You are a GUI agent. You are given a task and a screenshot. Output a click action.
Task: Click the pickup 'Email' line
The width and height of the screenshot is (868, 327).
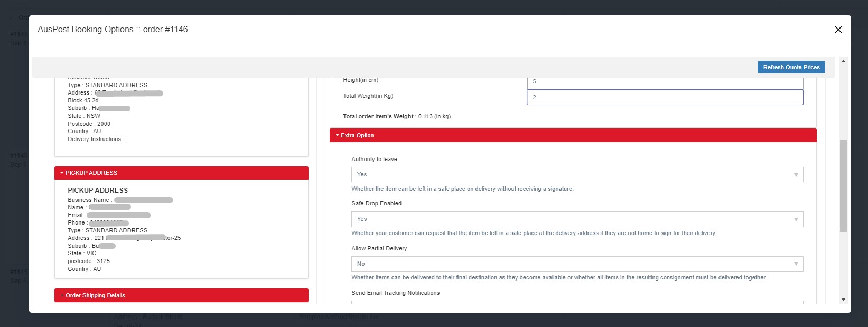[109, 215]
